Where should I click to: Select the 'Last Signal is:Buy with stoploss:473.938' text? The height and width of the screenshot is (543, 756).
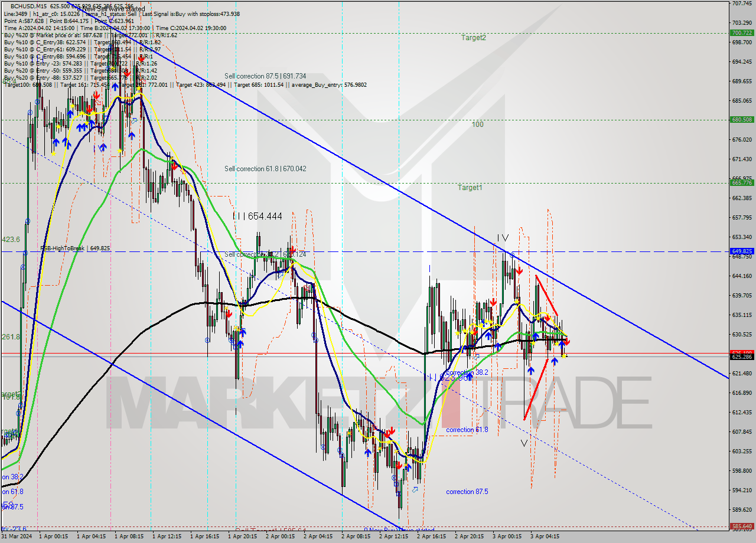point(190,14)
